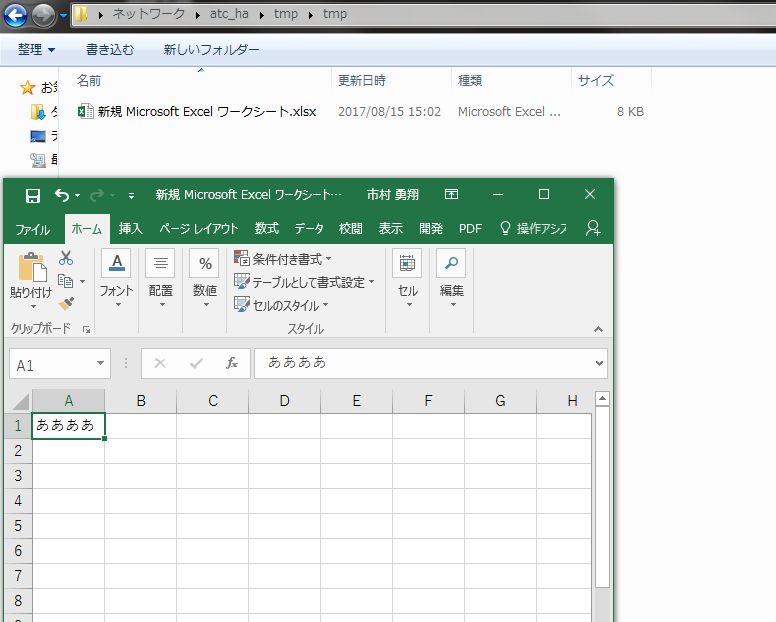The height and width of the screenshot is (622, 776).
Task: Open the 配置 alignment group dropdown
Action: point(160,279)
